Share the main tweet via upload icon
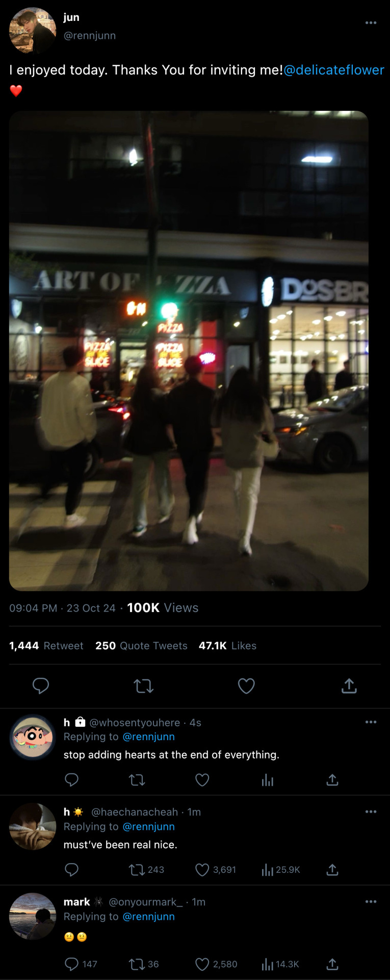 pos(349,685)
